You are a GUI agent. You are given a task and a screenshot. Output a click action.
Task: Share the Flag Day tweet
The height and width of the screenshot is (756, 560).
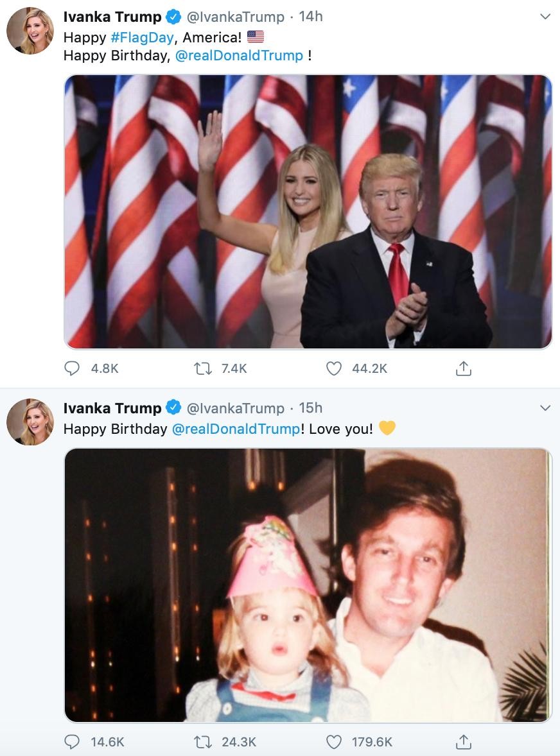tap(463, 368)
